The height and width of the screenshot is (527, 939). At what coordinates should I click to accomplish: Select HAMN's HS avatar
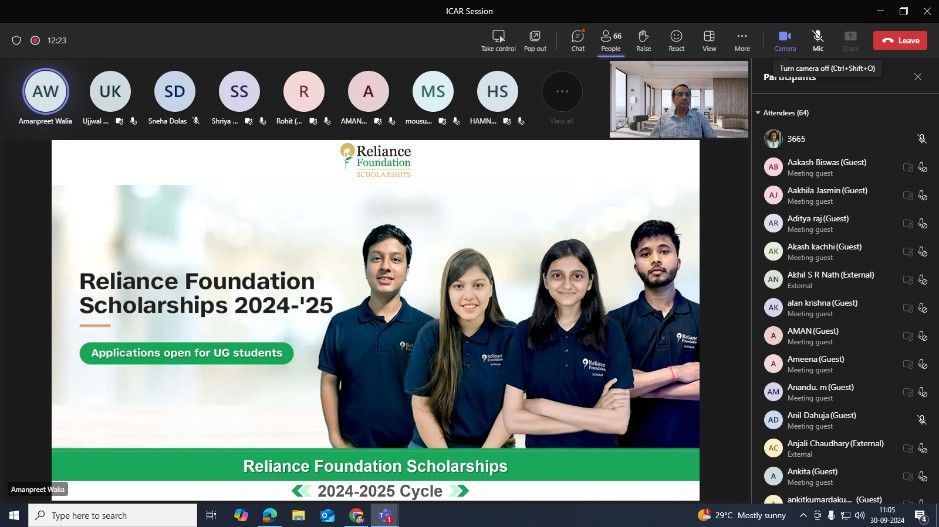click(498, 92)
